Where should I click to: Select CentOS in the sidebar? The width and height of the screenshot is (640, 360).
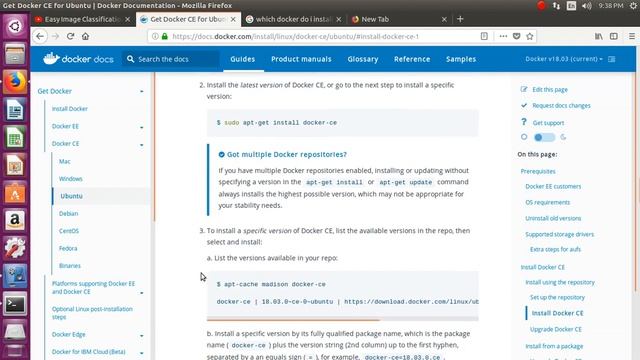tap(69, 231)
